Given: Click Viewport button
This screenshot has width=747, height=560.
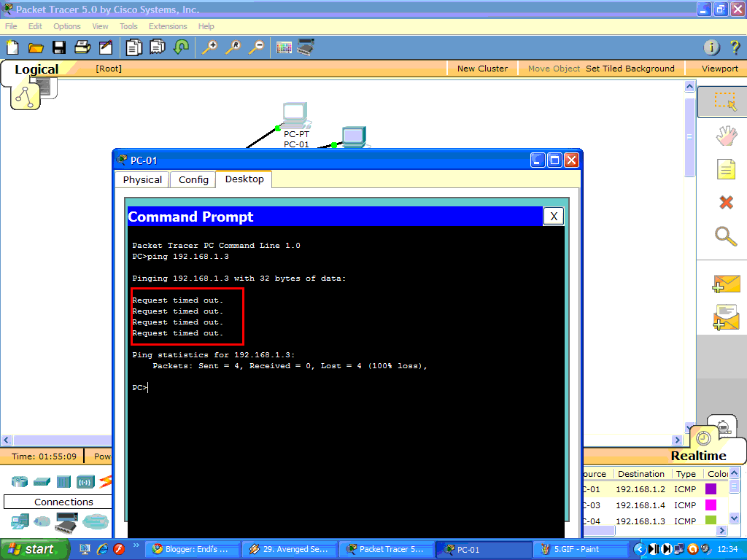Looking at the screenshot, I should [x=719, y=69].
